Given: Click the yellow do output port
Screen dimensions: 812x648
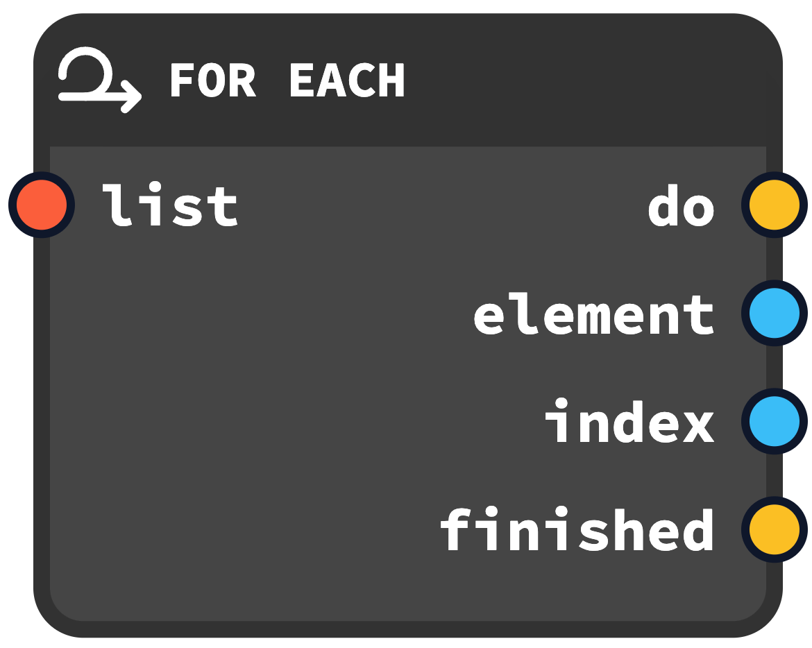Looking at the screenshot, I should click(x=775, y=205).
